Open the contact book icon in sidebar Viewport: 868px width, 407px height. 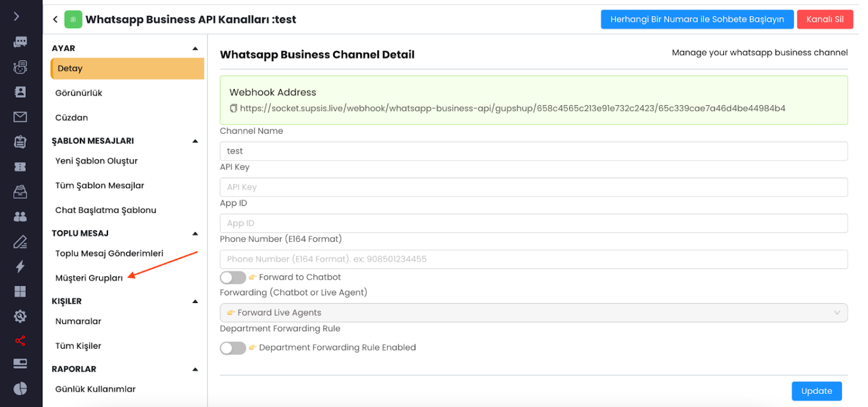tap(20, 91)
